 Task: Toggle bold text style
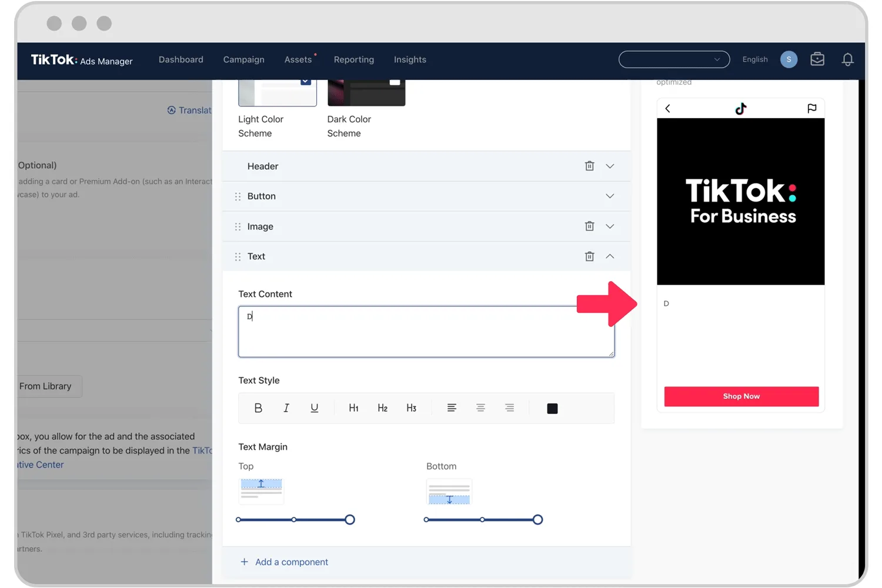point(258,408)
